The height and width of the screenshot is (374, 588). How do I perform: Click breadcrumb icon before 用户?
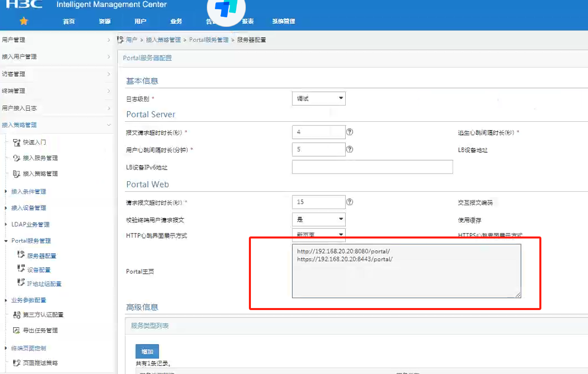(x=120, y=40)
